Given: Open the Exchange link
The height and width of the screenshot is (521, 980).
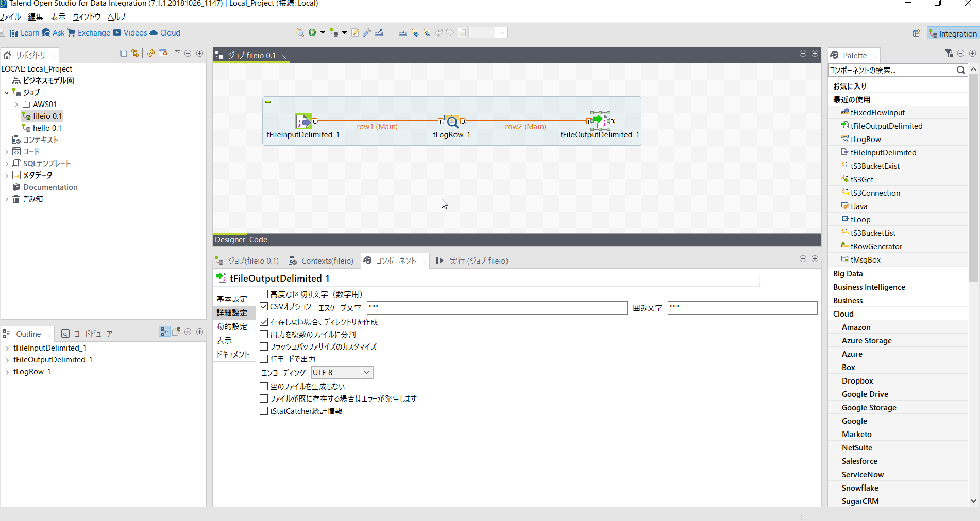Looking at the screenshot, I should coord(94,33).
